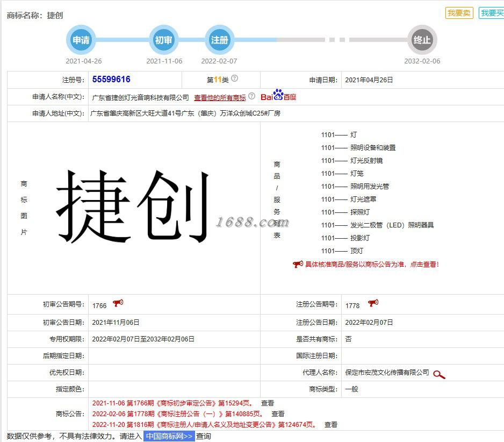This screenshot has height=442, width=504.
Task: Select the 申请日期 value 2021年04月26日
Action: 369,80
